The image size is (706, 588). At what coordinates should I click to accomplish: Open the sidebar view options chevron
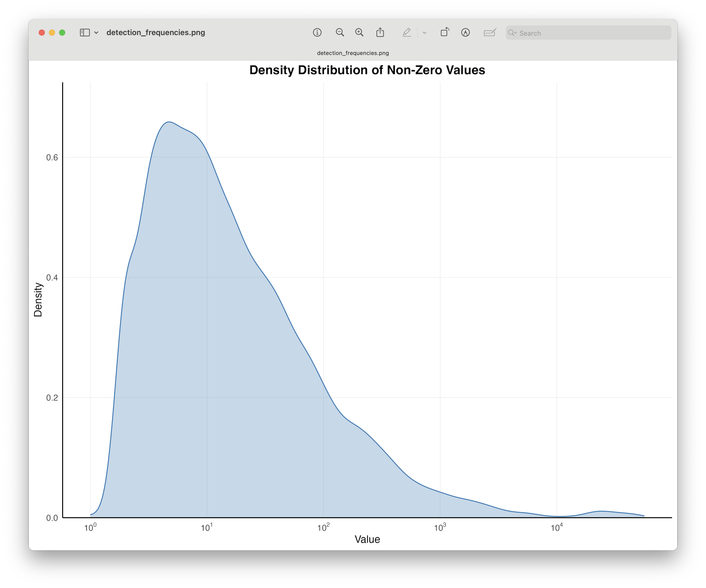point(97,33)
